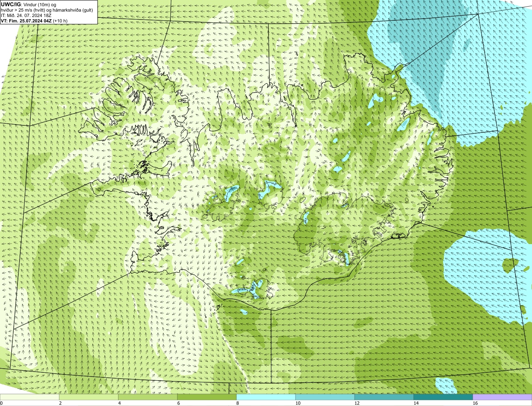The width and height of the screenshot is (532, 406).
Task: Click the '12' label on the color scale
Action: 357,403
